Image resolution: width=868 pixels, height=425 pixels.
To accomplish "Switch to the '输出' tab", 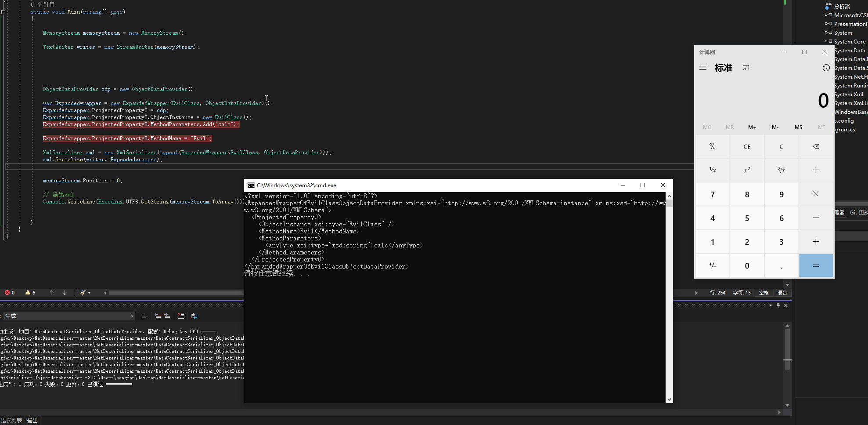I will 32,421.
